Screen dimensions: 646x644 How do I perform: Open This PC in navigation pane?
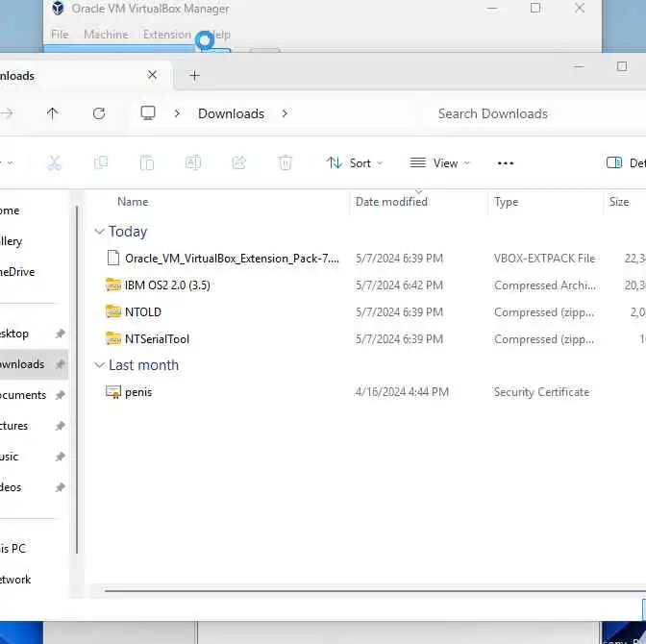click(x=12, y=549)
